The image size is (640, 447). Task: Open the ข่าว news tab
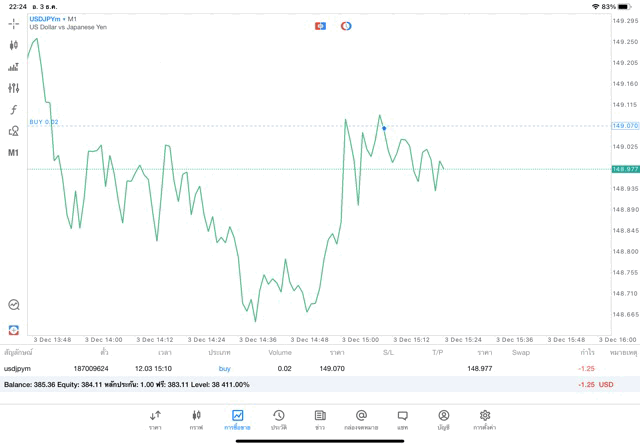320,419
